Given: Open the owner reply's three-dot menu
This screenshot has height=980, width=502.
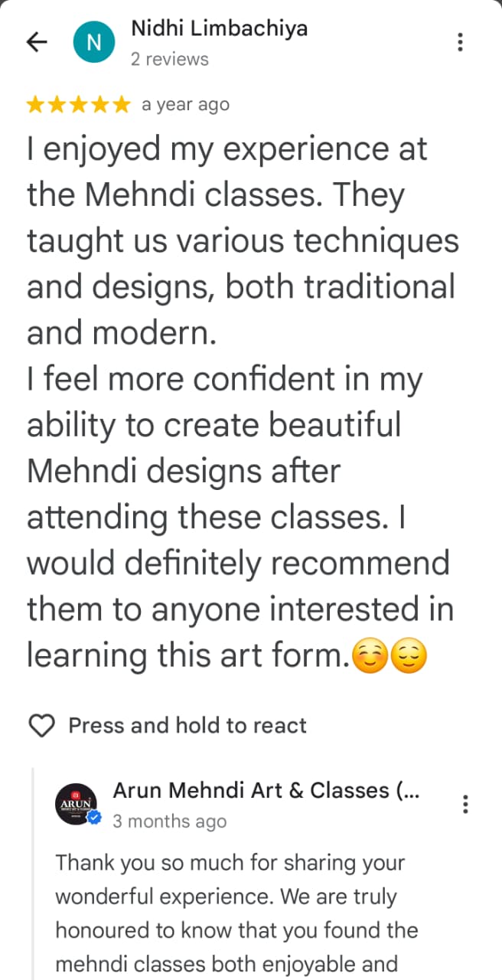Looking at the screenshot, I should 465,804.
